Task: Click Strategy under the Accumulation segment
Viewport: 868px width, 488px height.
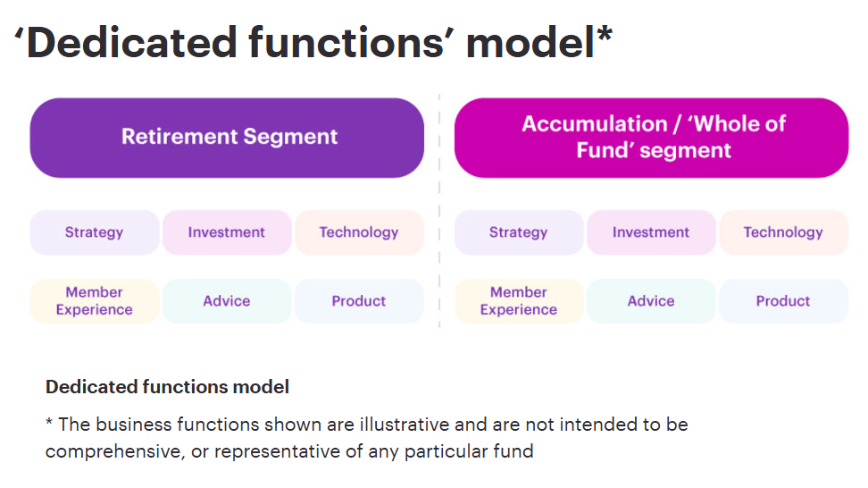Action: click(518, 232)
